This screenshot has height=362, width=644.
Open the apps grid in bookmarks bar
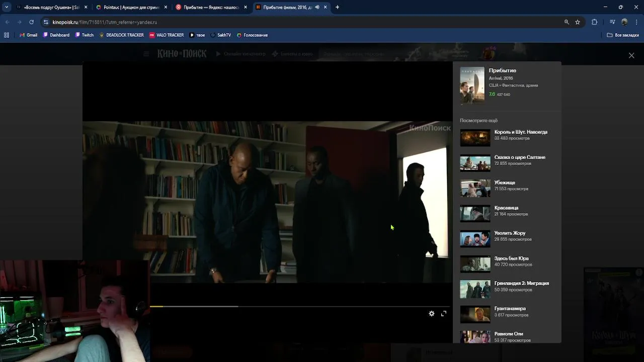7,35
